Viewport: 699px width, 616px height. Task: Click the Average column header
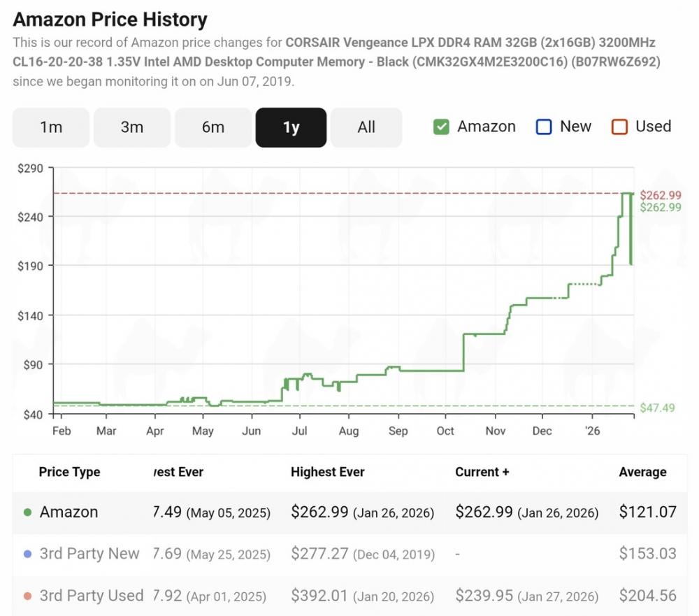click(642, 472)
